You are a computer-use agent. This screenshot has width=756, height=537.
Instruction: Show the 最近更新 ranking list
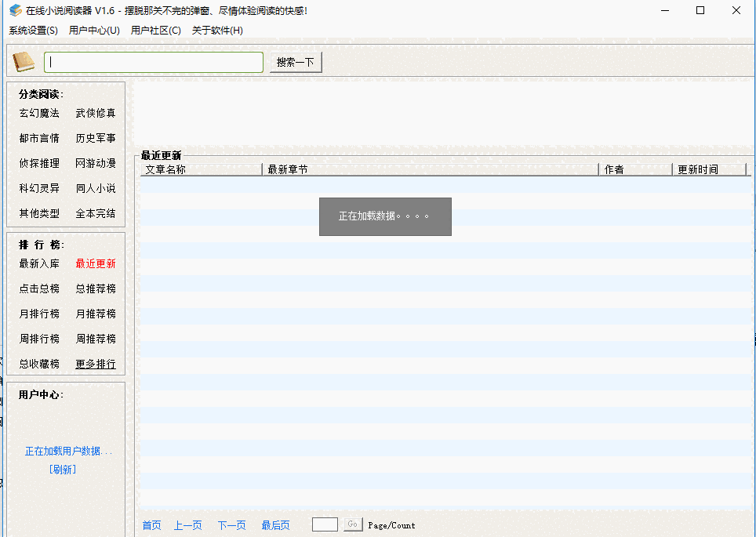click(x=96, y=263)
